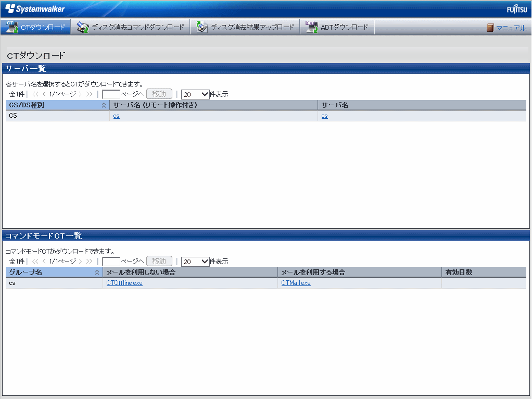Download the CTMail.exe file
Screen dimensions: 532x399
pos(296,283)
